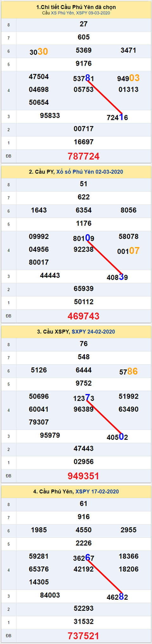This screenshot has height=644, width=152.
Task: Open the 'XS Phú Yên' link
Action: pos(62,13)
